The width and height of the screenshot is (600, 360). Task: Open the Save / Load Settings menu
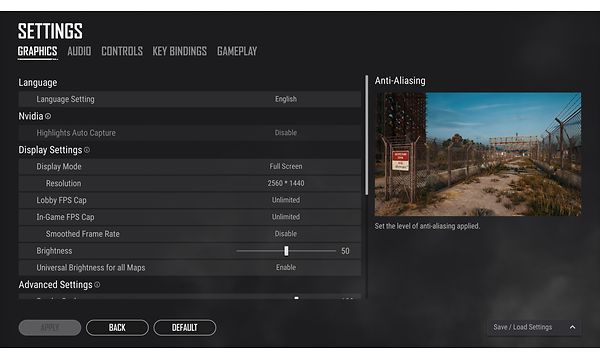[x=534, y=327]
